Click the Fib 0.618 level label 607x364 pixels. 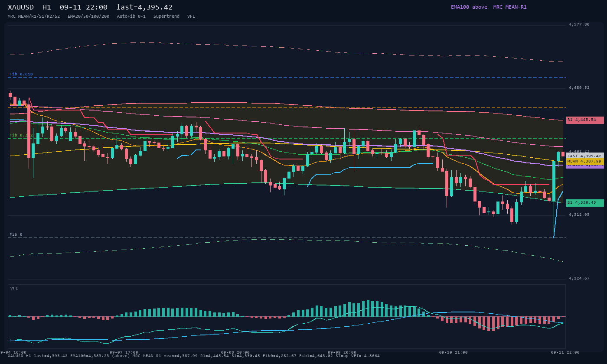[21, 74]
